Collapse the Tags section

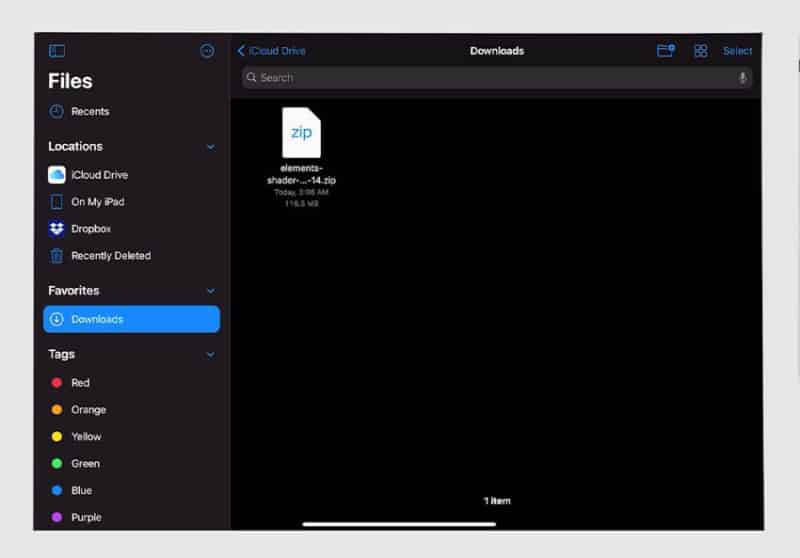tap(210, 354)
